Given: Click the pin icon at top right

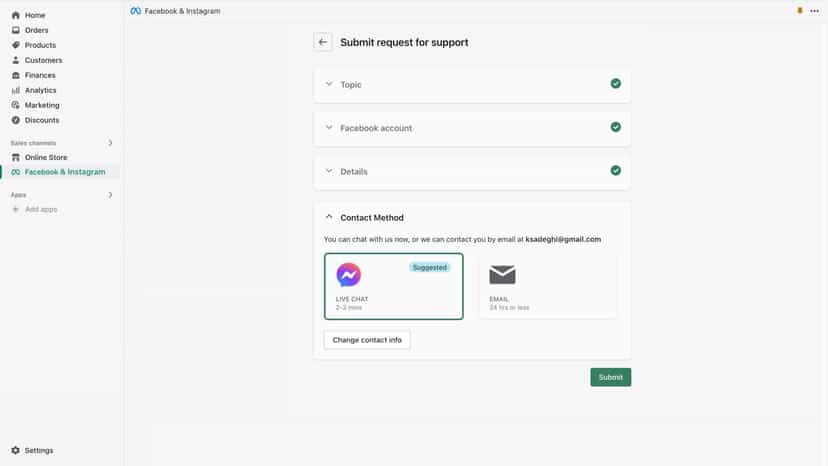Looking at the screenshot, I should [799, 11].
